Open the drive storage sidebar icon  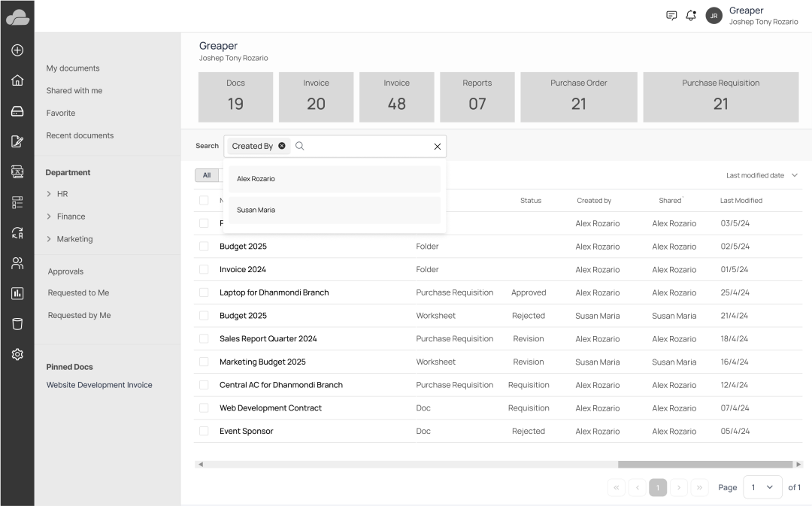tap(17, 111)
